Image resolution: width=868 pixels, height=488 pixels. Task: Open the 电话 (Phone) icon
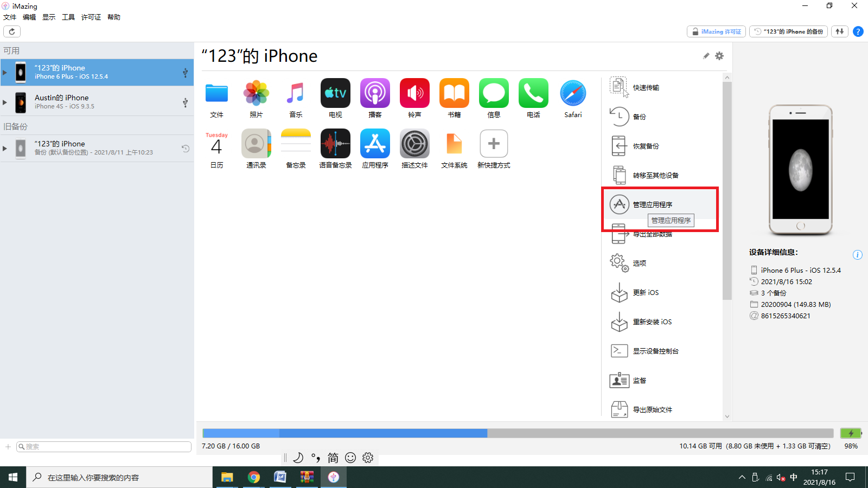point(533,93)
